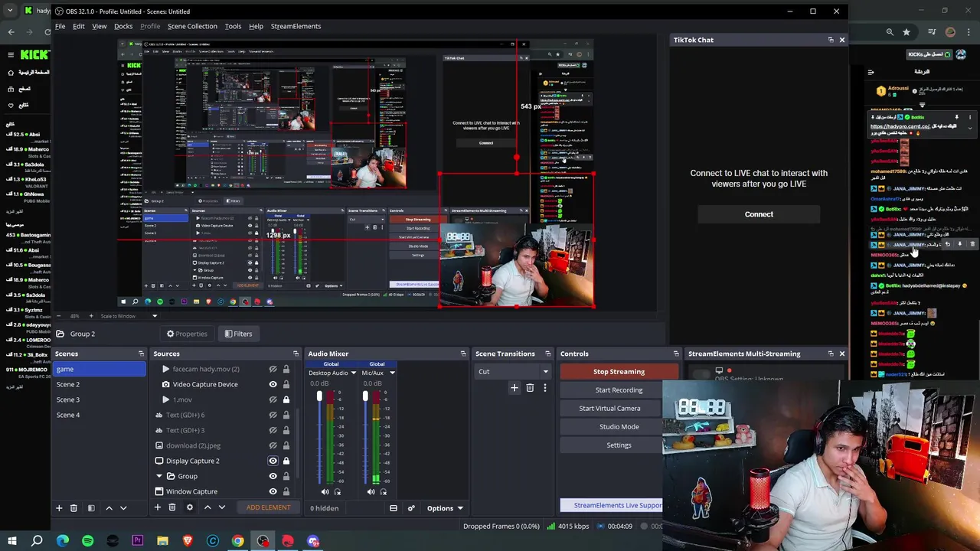This screenshot has height=551, width=980.
Task: Move the selected source down
Action: point(222,507)
